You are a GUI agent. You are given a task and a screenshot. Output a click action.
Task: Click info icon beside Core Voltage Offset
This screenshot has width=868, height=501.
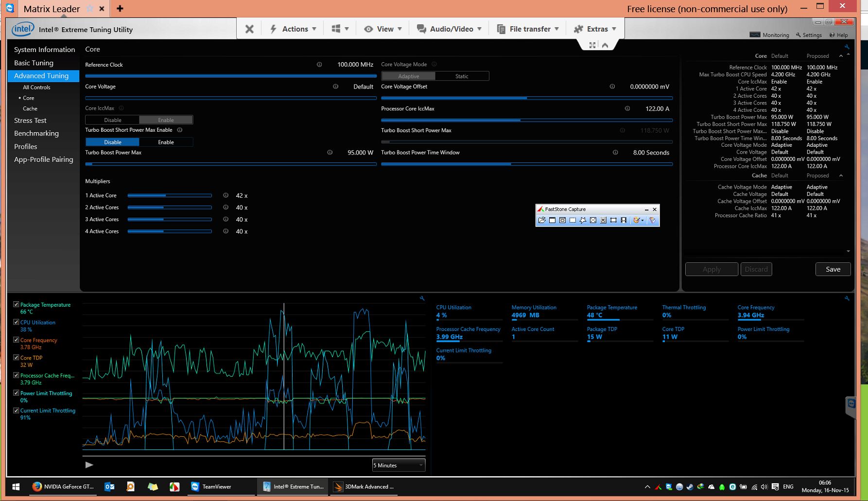pos(612,86)
